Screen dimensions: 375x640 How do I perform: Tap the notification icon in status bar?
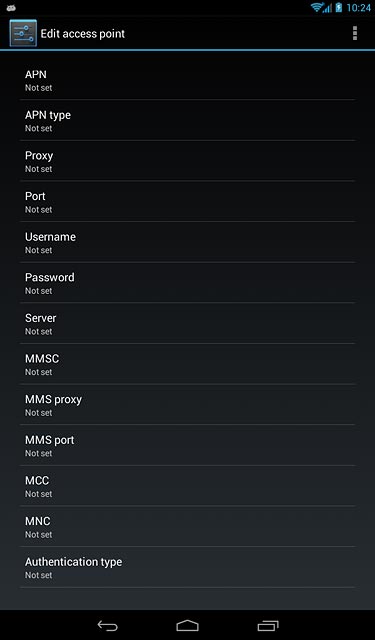[11, 7]
